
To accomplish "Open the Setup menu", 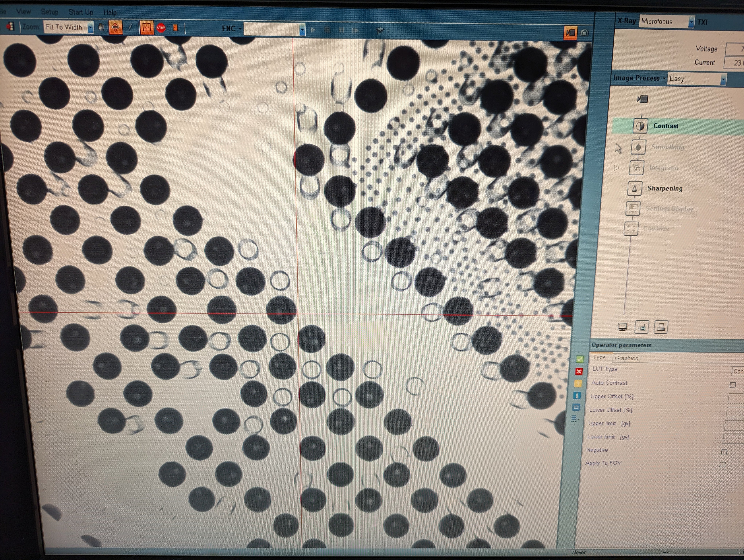I will [49, 12].
